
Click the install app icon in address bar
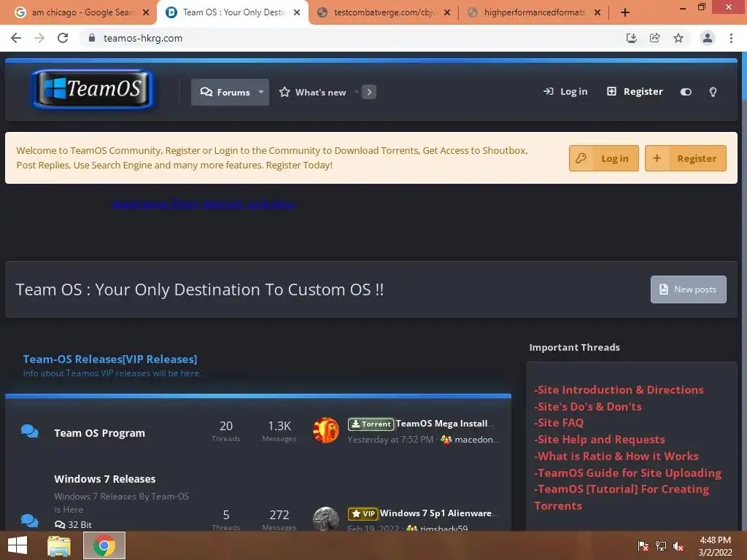pyautogui.click(x=631, y=38)
